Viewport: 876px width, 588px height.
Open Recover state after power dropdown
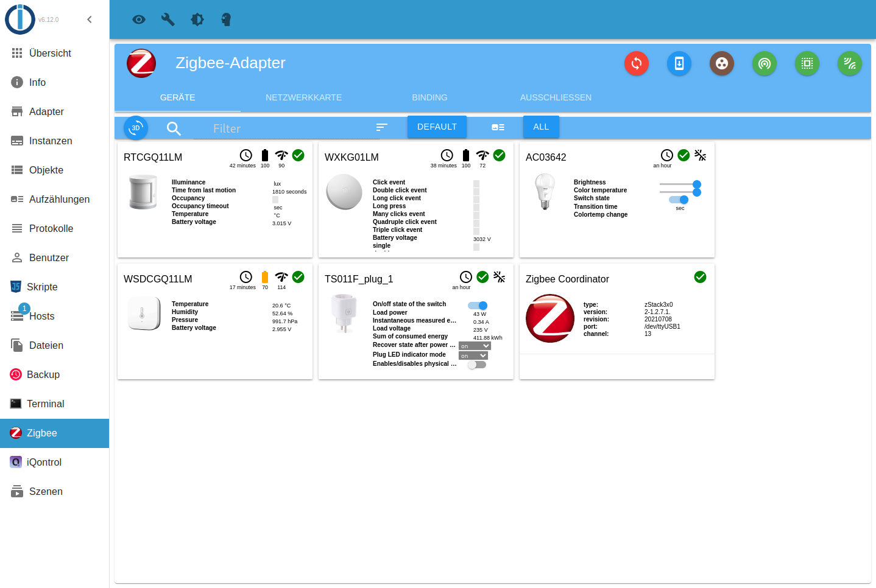(x=475, y=346)
